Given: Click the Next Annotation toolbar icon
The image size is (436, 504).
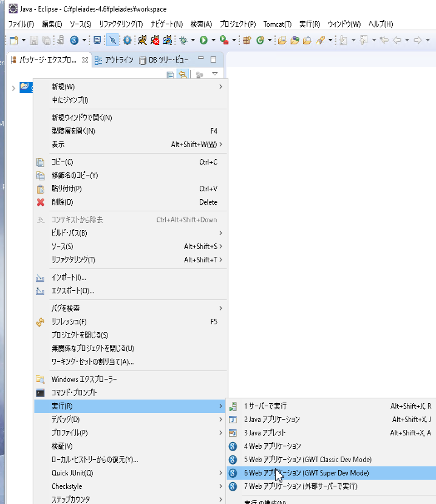Looking at the screenshot, I should 344,40.
